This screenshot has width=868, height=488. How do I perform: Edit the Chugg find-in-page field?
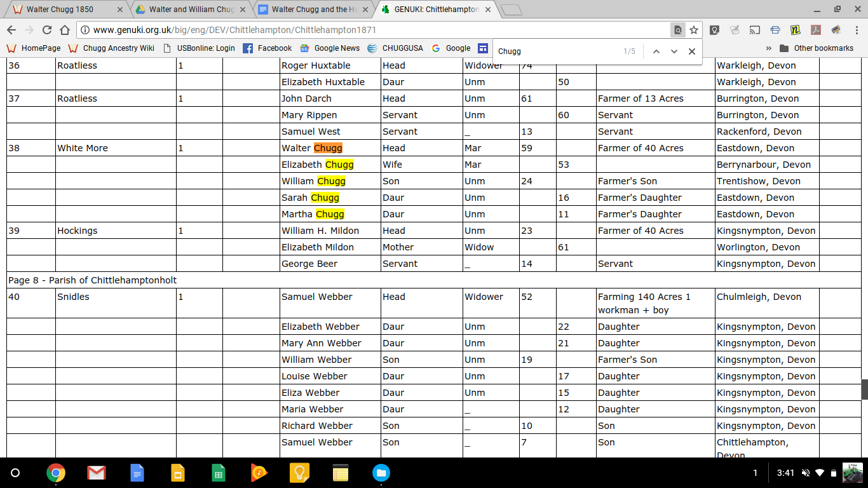coord(556,51)
